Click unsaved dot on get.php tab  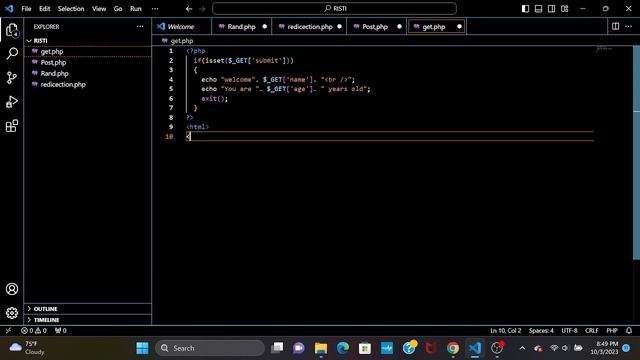pyautogui.click(x=459, y=27)
